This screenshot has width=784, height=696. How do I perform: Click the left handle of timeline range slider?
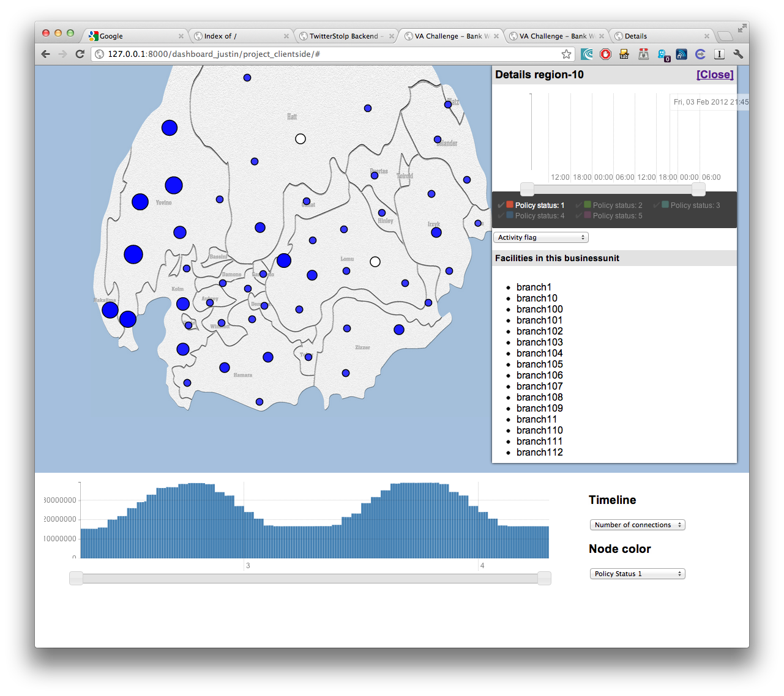coord(76,579)
